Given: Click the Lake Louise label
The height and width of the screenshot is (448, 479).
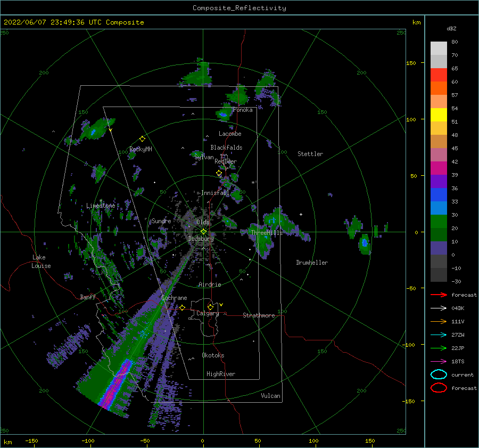Looking at the screenshot, I should click(x=42, y=262).
